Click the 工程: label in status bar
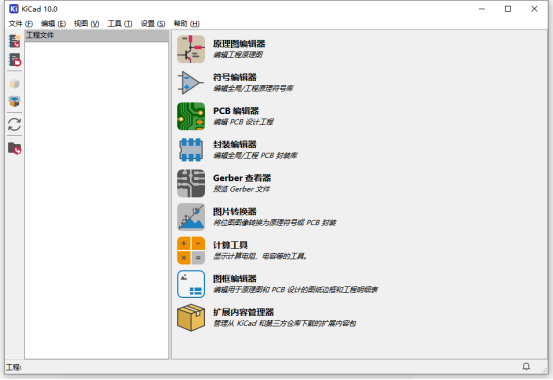 [x=14, y=367]
